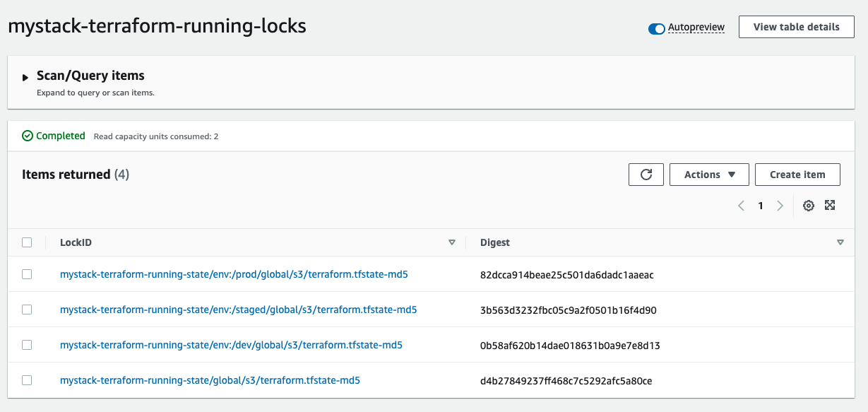This screenshot has width=868, height=412.
Task: Select all items header checkbox
Action: 27,242
